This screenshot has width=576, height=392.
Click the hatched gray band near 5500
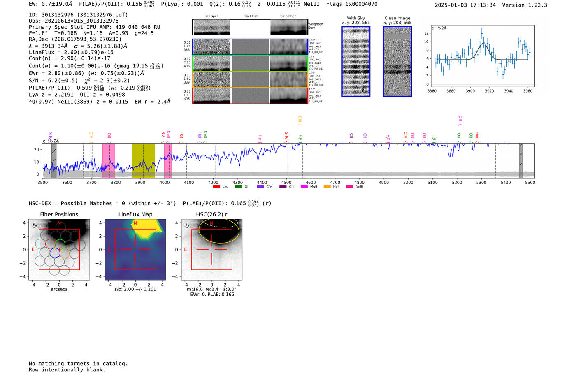[521, 160]
